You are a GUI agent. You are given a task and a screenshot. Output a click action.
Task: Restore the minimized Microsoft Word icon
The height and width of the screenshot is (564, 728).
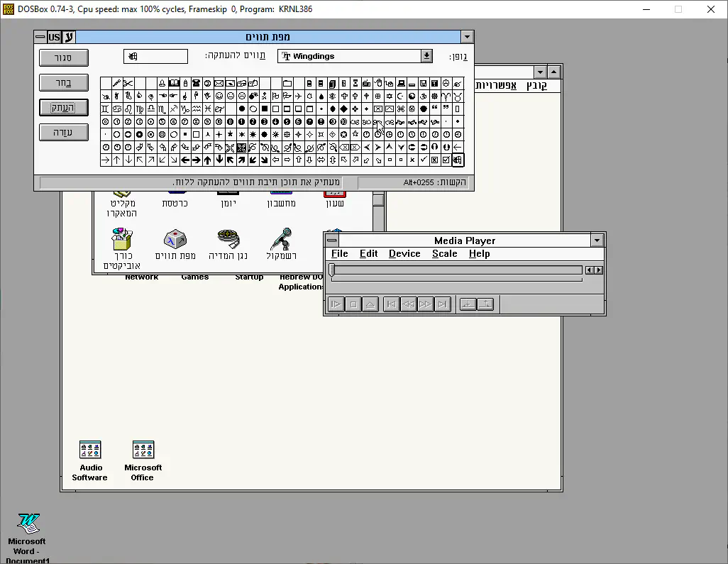click(28, 524)
